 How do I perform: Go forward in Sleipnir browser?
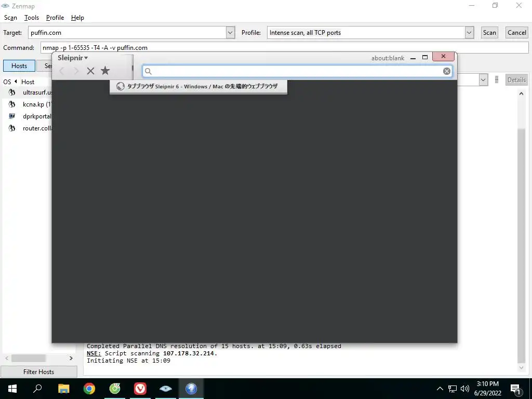pyautogui.click(x=76, y=71)
